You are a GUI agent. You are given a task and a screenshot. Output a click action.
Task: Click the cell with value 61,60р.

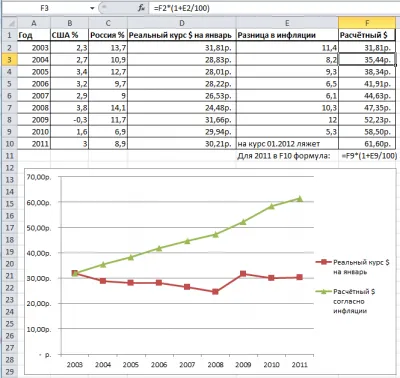click(x=367, y=144)
